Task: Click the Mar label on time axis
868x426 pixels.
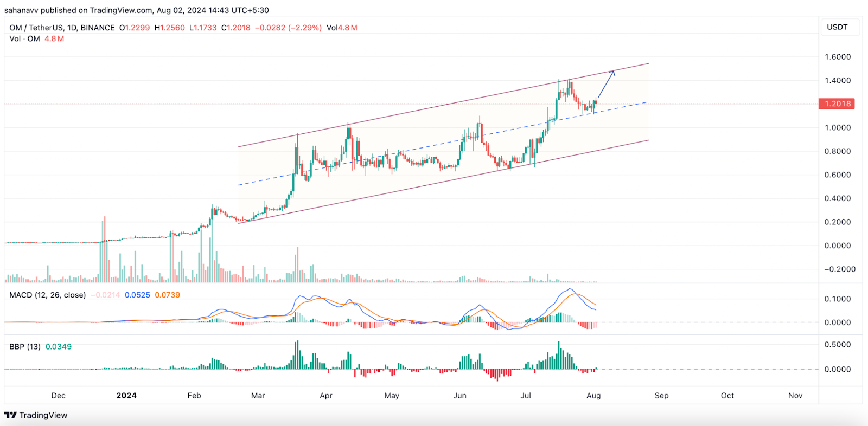Action: (258, 396)
